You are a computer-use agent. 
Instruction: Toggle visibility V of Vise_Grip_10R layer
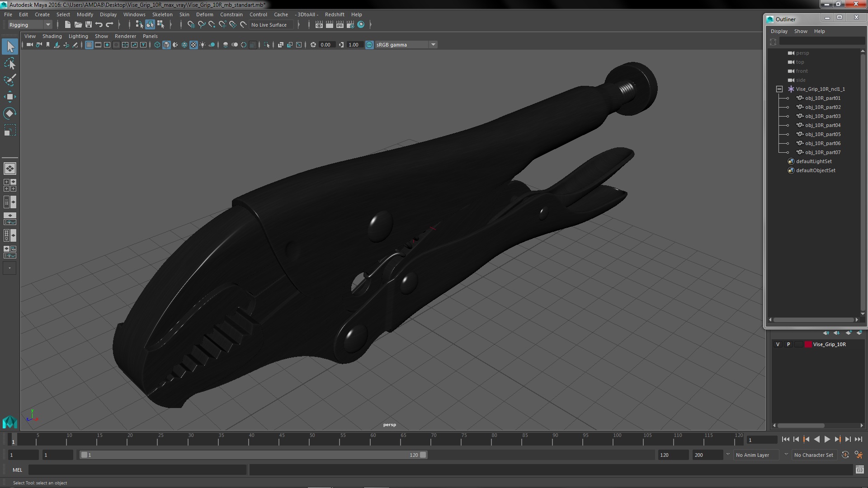click(x=778, y=344)
